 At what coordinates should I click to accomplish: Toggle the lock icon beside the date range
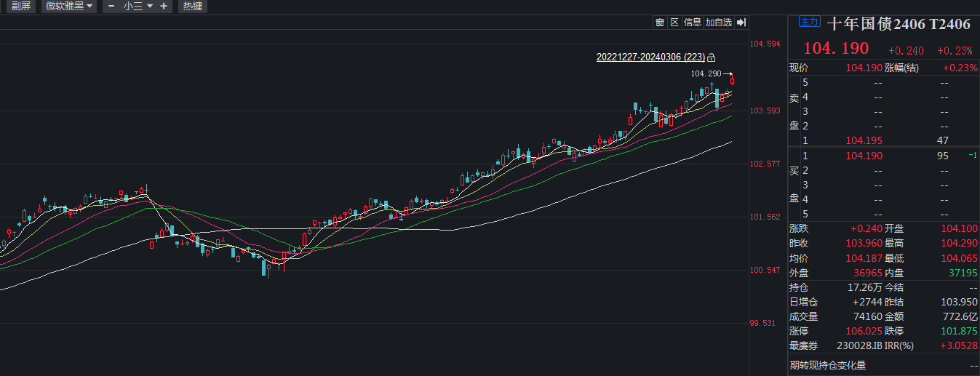point(712,57)
